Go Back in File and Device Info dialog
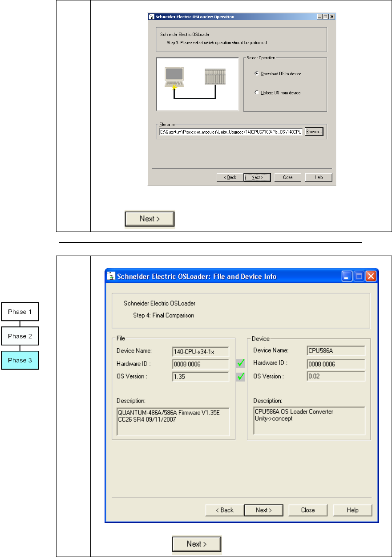 (x=225, y=510)
